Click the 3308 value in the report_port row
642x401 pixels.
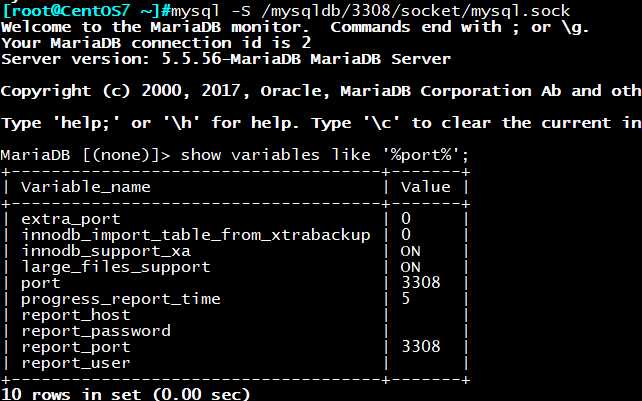point(421,347)
